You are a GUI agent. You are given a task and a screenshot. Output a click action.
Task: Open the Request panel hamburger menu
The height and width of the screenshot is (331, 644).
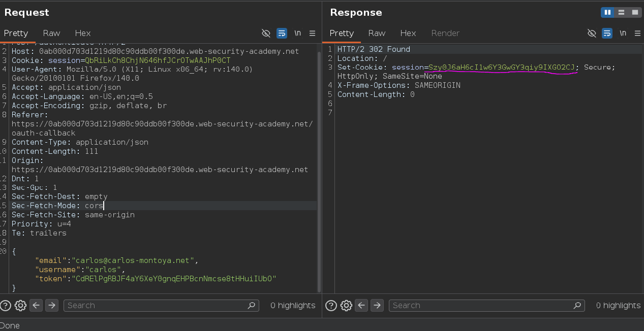point(313,34)
